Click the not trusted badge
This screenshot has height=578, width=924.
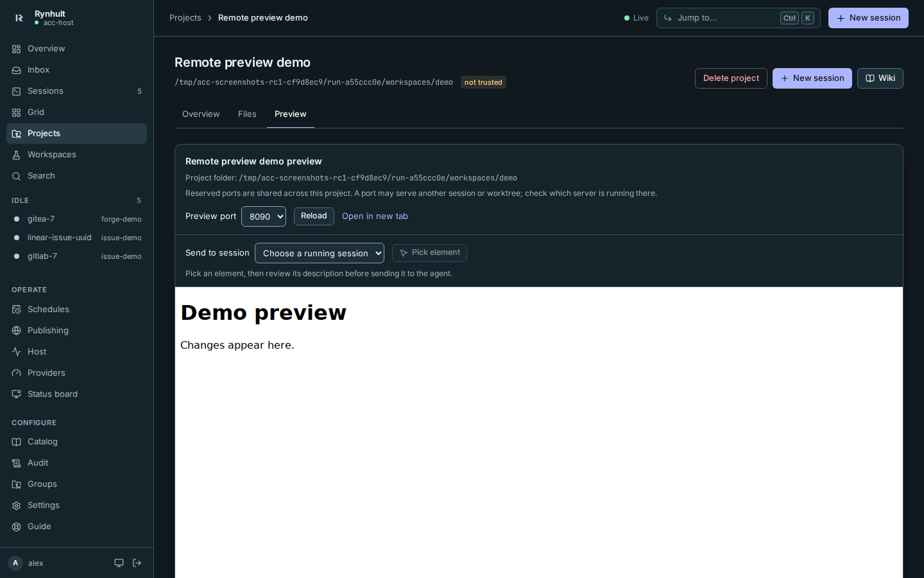pos(483,82)
